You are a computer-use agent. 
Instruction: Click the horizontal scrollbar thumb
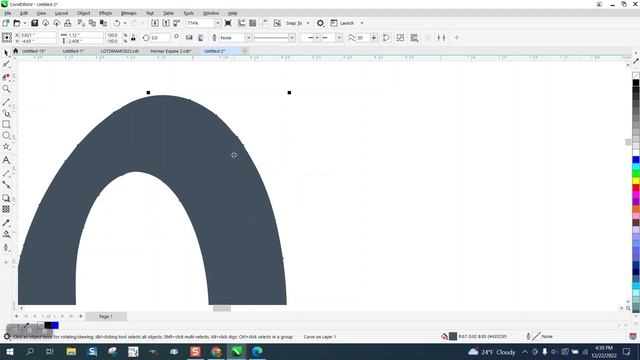pos(222,309)
